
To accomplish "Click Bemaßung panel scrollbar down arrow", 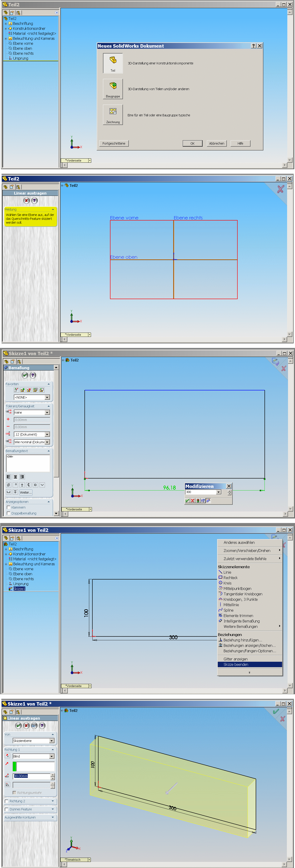I will click(56, 513).
